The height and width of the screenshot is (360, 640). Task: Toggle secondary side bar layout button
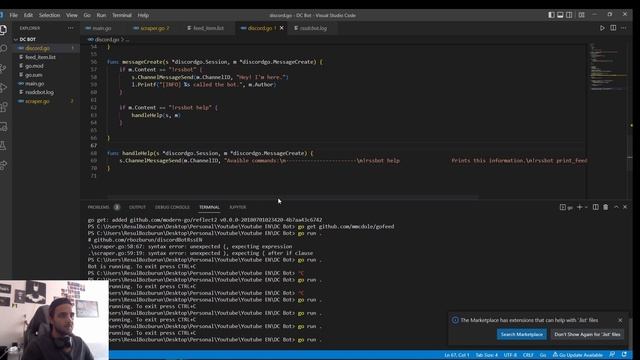pos(569,15)
